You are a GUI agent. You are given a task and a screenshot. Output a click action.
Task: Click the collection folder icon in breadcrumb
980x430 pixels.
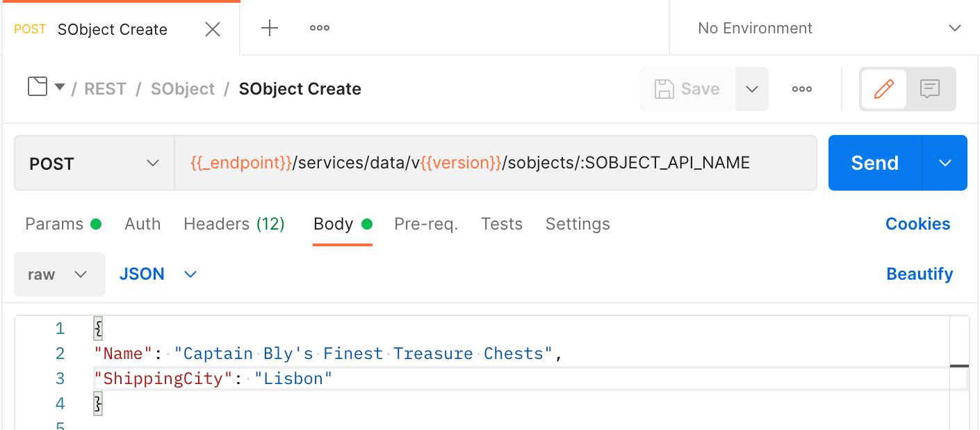pos(37,87)
